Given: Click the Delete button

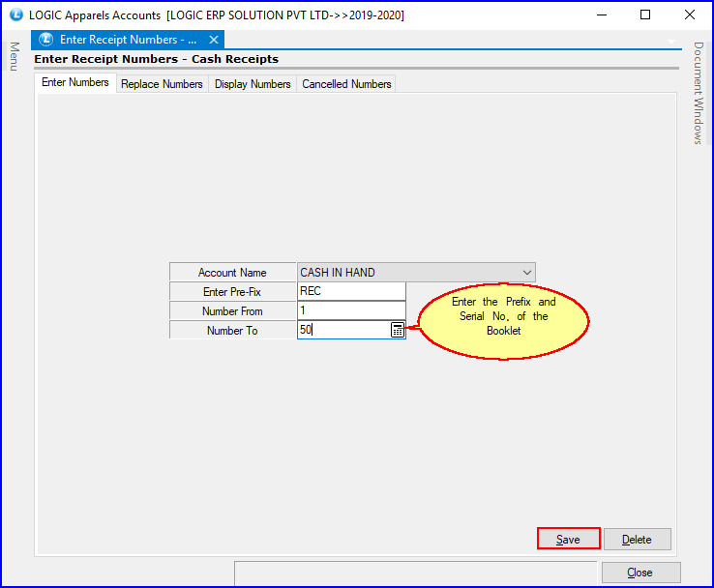Looking at the screenshot, I should pyautogui.click(x=637, y=539).
